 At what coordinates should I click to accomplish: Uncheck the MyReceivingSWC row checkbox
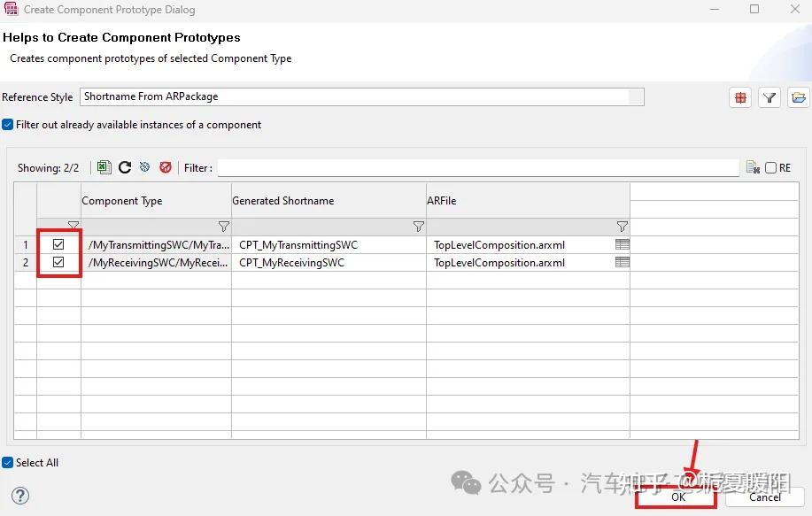coord(58,262)
